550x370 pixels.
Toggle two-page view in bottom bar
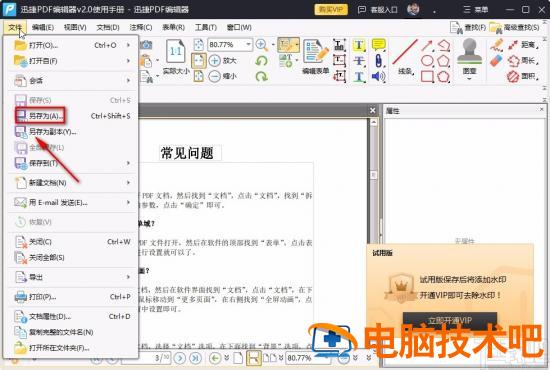(x=269, y=358)
